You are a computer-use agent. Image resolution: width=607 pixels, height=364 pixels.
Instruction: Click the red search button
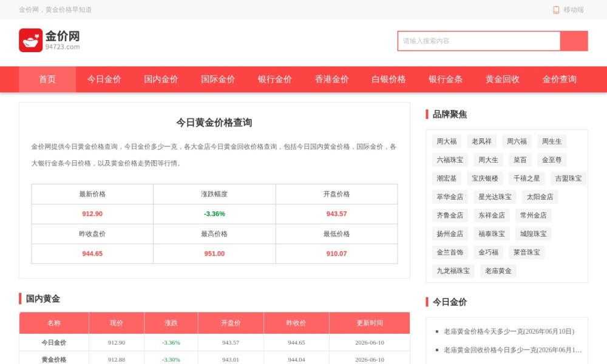(x=574, y=41)
